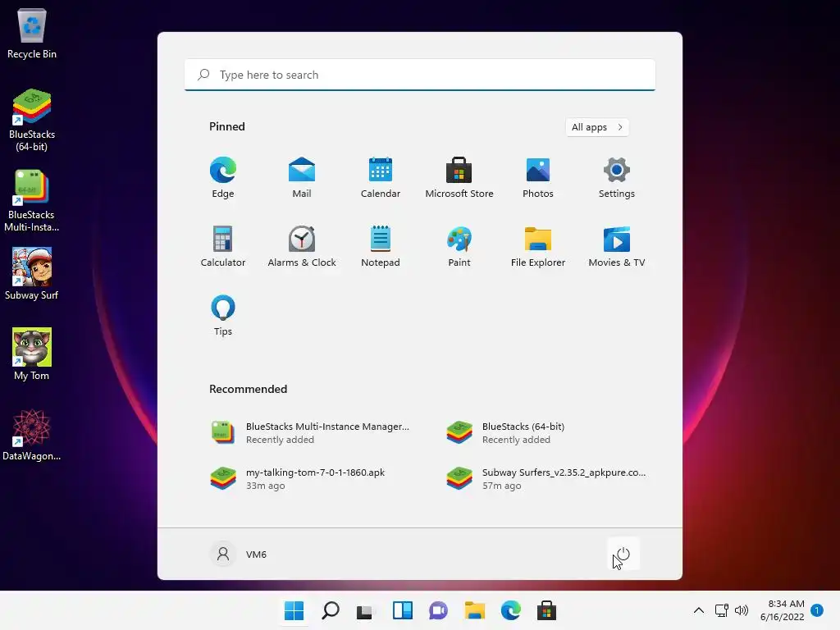Open Microsoft Store on taskbar
This screenshot has width=840, height=630.
(x=546, y=610)
